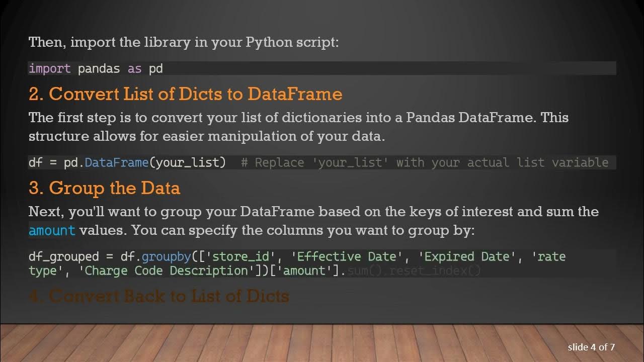This screenshot has width=644, height=362.
Task: Click the 'Charge Code Description' string
Action: coord(167,270)
